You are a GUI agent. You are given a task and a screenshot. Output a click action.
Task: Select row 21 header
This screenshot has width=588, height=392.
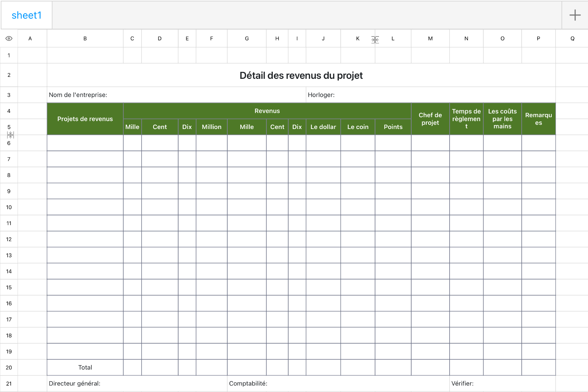pos(9,383)
